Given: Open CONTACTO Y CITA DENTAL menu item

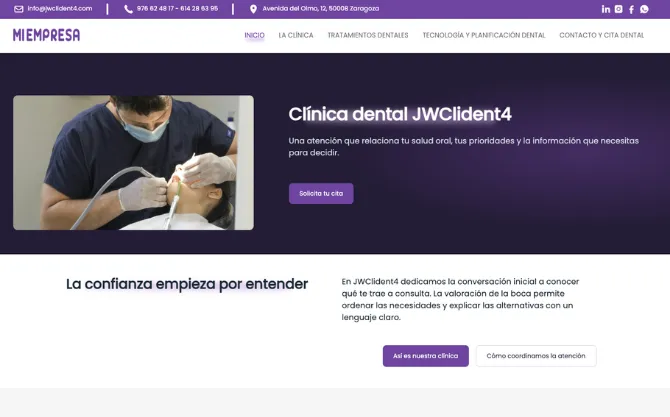Looking at the screenshot, I should pos(602,35).
